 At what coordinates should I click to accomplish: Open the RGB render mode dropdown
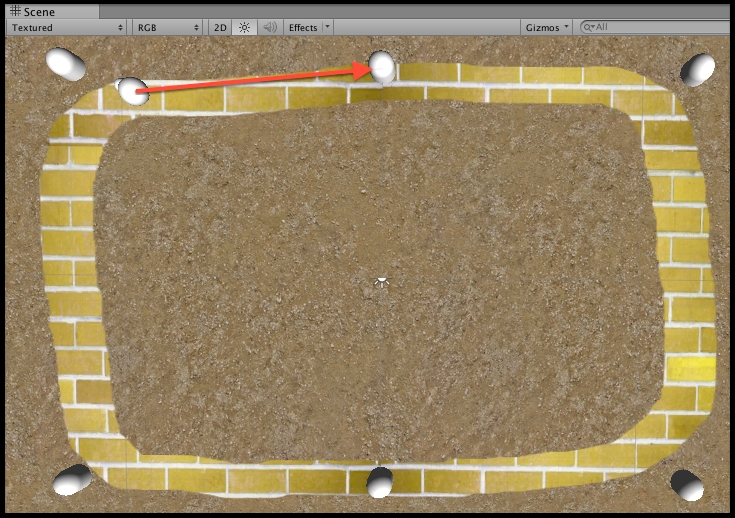[x=168, y=28]
